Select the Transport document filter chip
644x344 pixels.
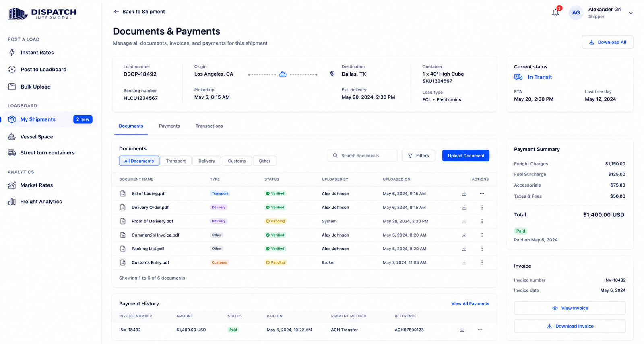176,161
